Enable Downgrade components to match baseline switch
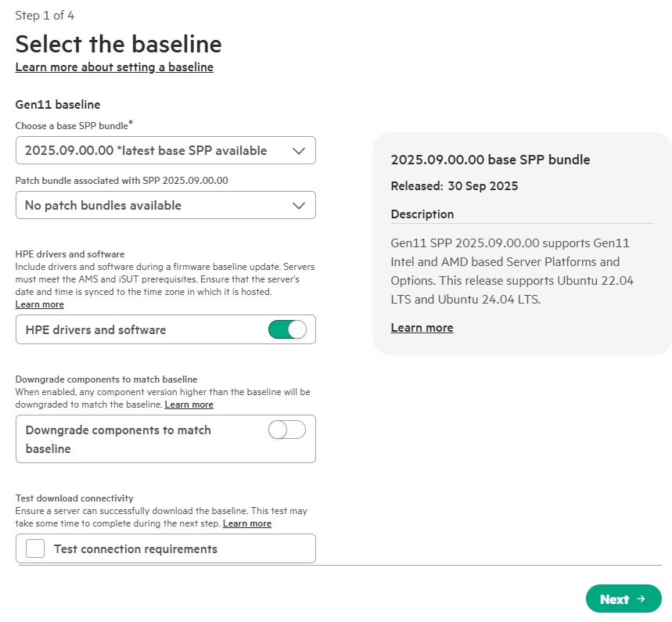The image size is (672, 622). point(286,430)
